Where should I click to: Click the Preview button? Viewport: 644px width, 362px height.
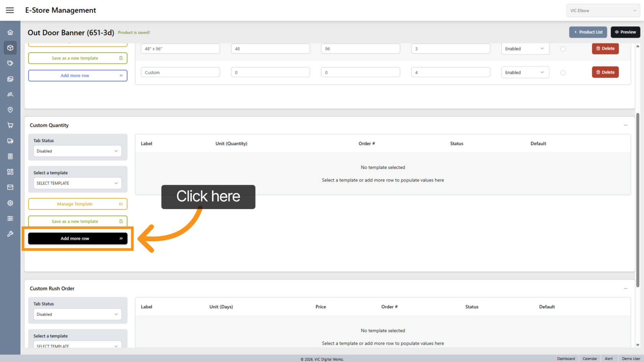point(625,32)
